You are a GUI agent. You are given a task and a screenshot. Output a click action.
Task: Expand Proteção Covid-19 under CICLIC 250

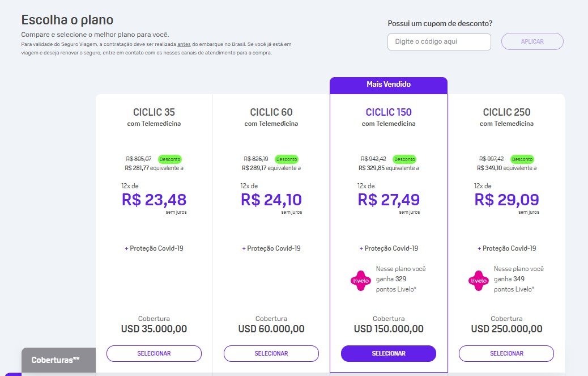tap(506, 248)
